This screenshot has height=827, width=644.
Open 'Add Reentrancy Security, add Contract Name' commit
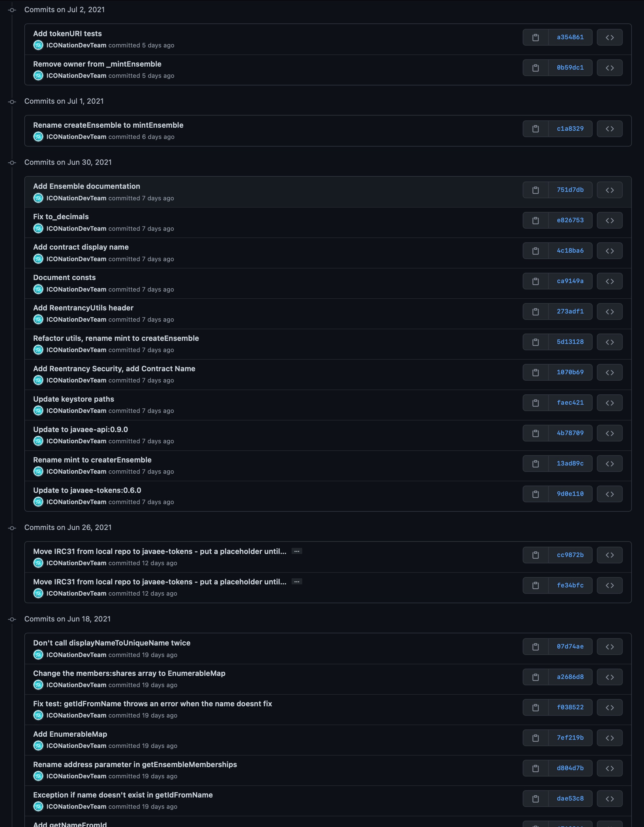pyautogui.click(x=114, y=369)
